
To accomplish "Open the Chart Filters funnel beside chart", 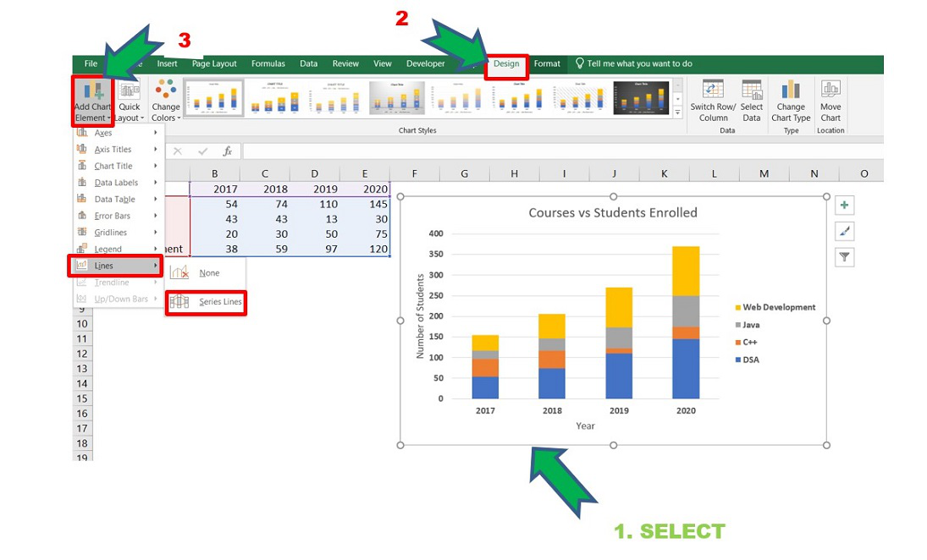I will (x=844, y=257).
